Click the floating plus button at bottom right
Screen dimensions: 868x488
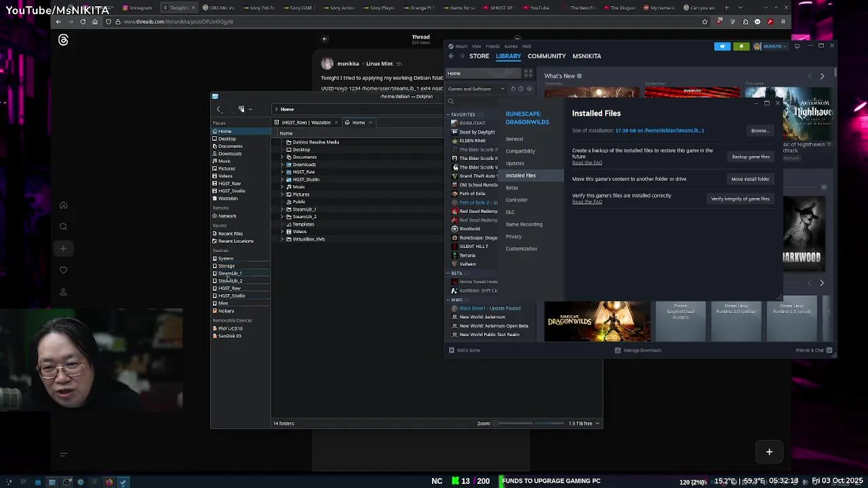tap(769, 451)
